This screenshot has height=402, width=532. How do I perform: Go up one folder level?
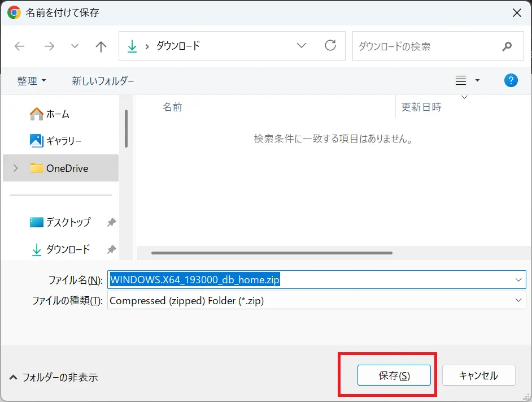click(x=101, y=46)
